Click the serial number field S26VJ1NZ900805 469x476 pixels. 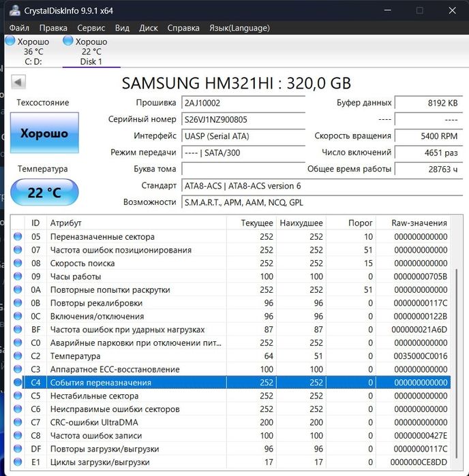click(x=243, y=119)
